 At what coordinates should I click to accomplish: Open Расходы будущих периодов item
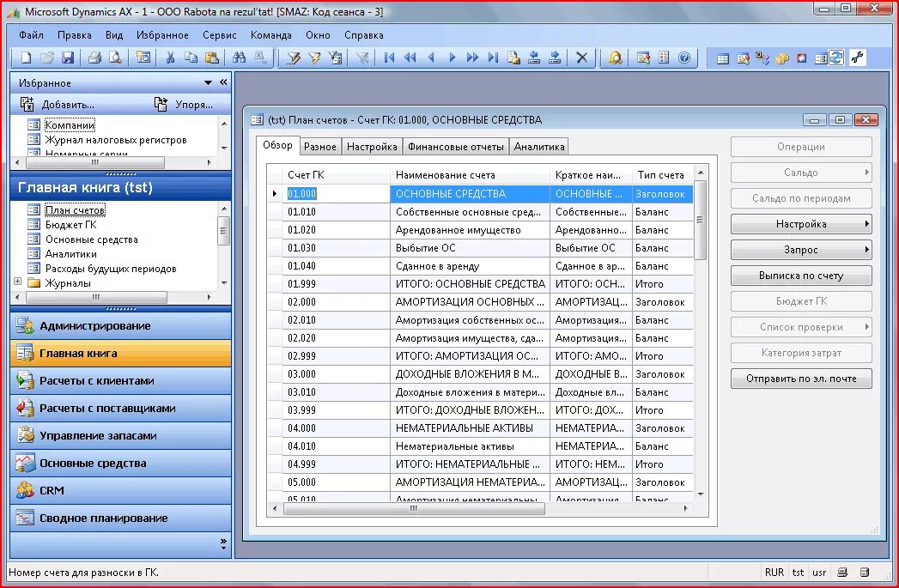tap(111, 268)
